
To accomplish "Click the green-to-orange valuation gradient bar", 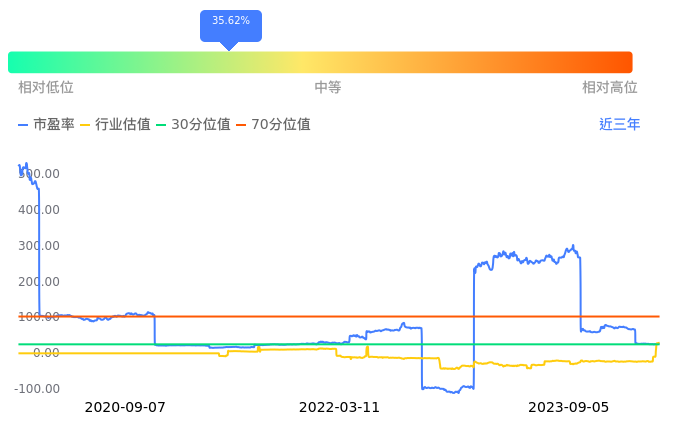I will tap(320, 62).
